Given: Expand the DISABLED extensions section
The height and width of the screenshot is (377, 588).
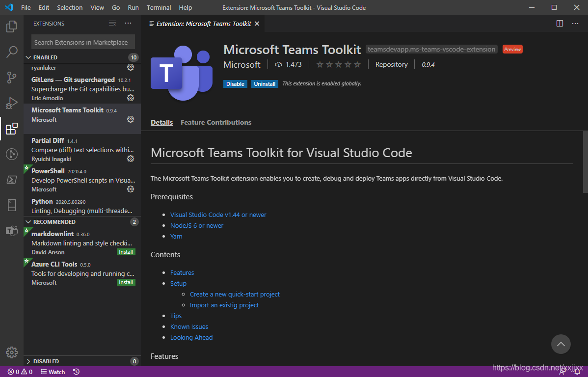Looking at the screenshot, I should click(28, 361).
